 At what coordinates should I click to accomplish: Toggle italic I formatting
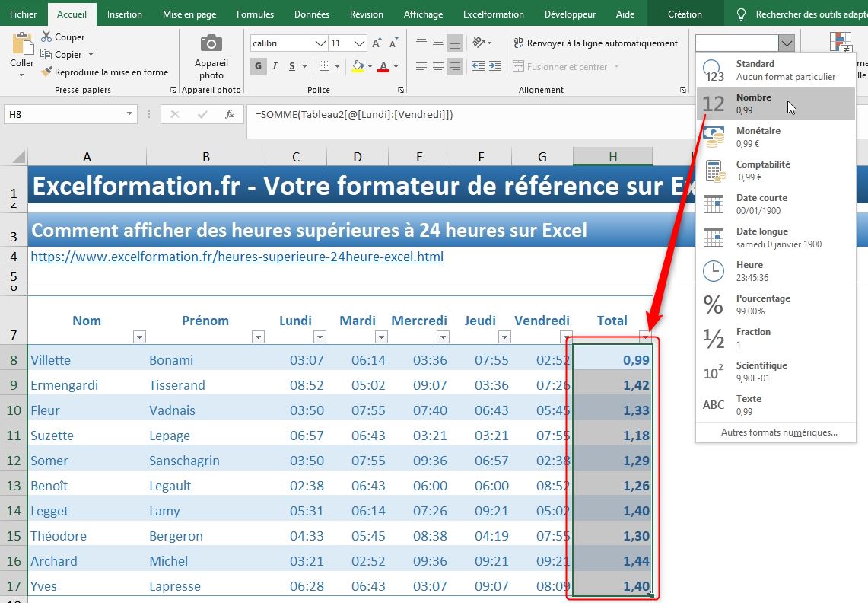[x=275, y=66]
